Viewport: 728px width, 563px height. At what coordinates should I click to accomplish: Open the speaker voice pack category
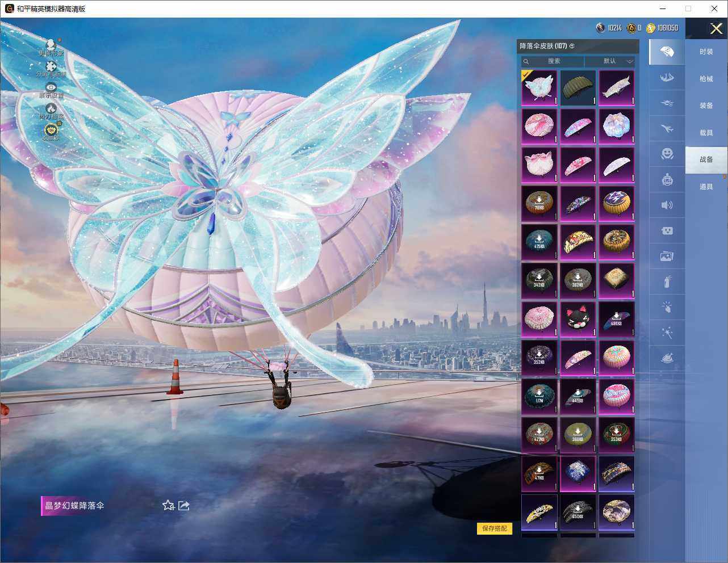(x=667, y=205)
